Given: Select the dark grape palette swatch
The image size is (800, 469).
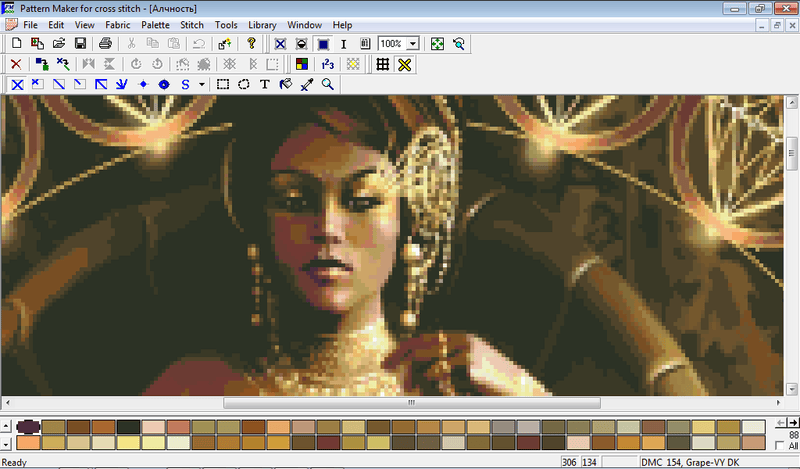Looking at the screenshot, I should (28, 427).
